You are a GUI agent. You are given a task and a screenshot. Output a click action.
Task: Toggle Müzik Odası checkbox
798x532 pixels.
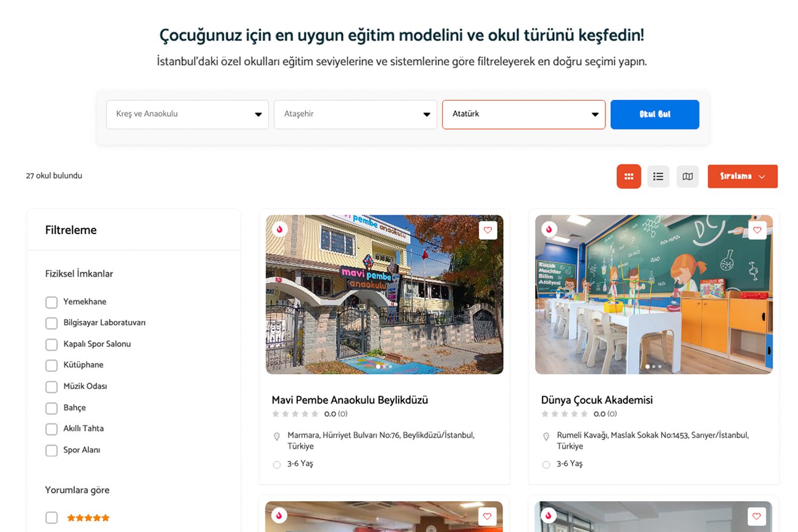point(52,387)
